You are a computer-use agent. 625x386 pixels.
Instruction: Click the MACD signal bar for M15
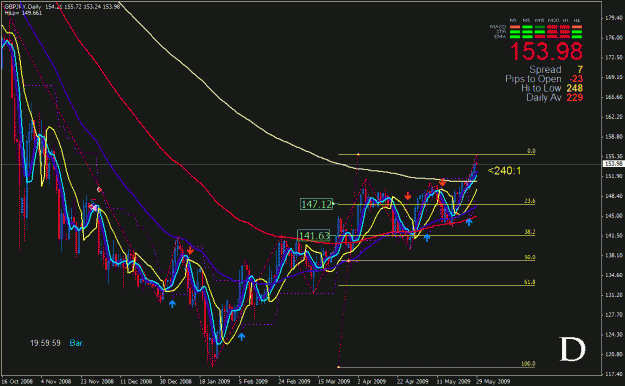click(x=540, y=27)
